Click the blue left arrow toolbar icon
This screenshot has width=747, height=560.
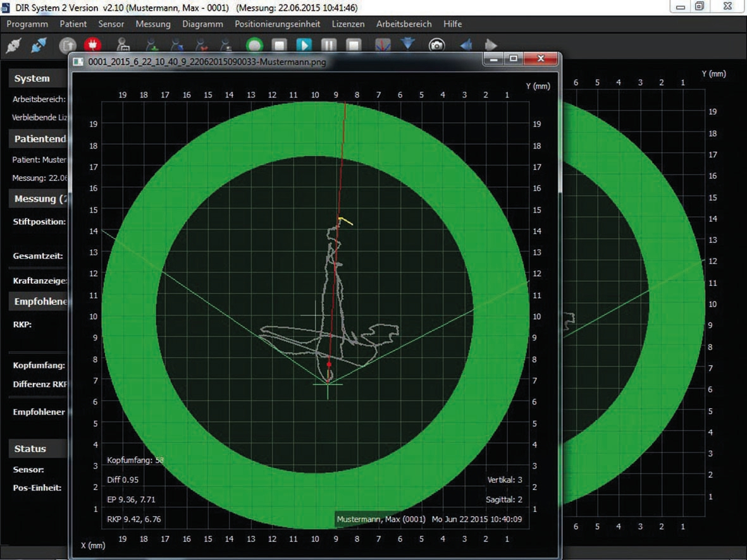click(x=466, y=46)
